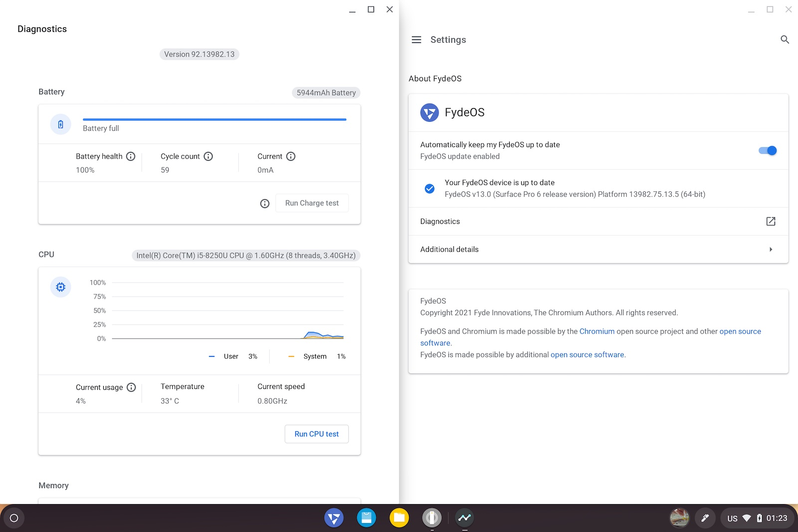Viewport: 798px width, 532px height.
Task: Click the FydeOS logo in About section
Action: (x=429, y=113)
